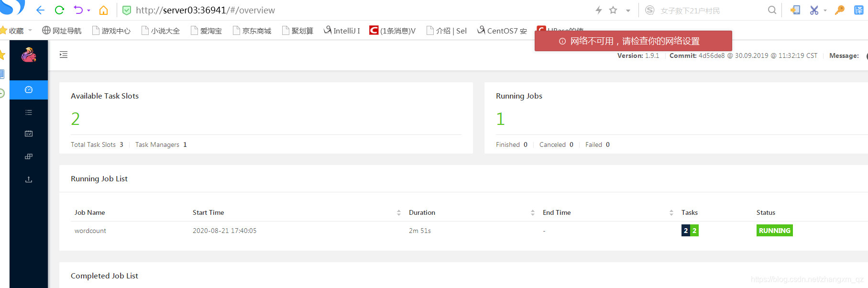Click the Completed Job List heading
Image resolution: width=868 pixels, height=288 pixels.
[x=104, y=276]
